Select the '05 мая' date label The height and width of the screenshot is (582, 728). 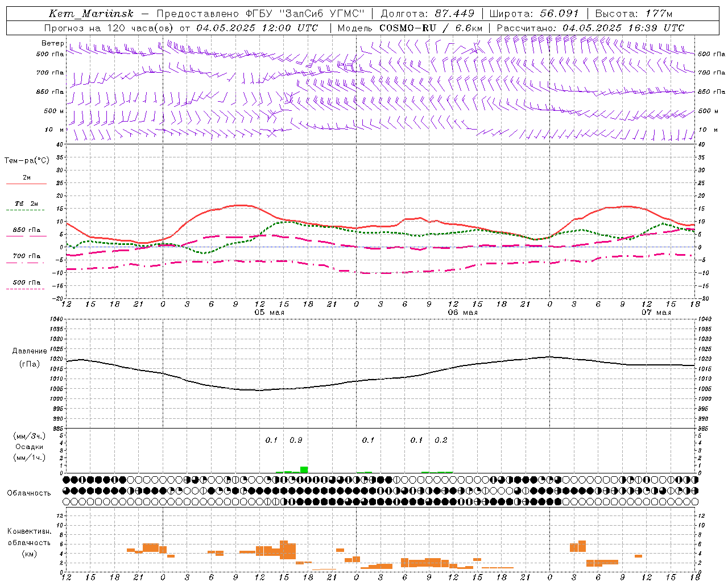(x=269, y=313)
